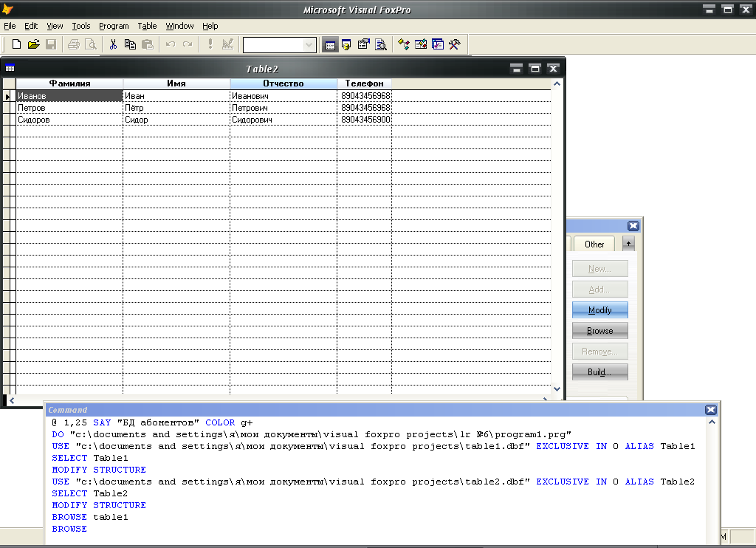
Task: Open the Window menu
Action: tap(179, 26)
